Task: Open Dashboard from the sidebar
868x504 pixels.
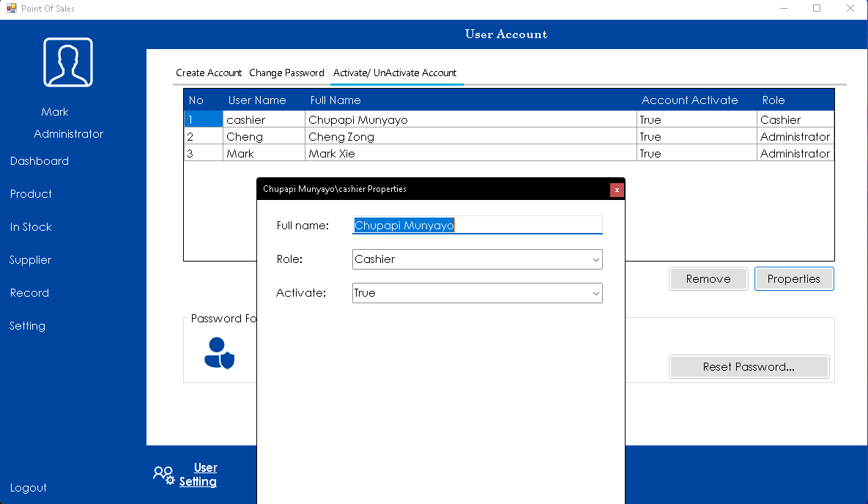Action: pyautogui.click(x=40, y=161)
